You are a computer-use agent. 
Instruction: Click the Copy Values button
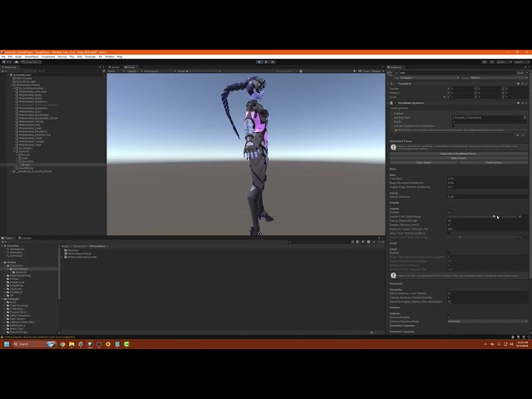[424, 163]
